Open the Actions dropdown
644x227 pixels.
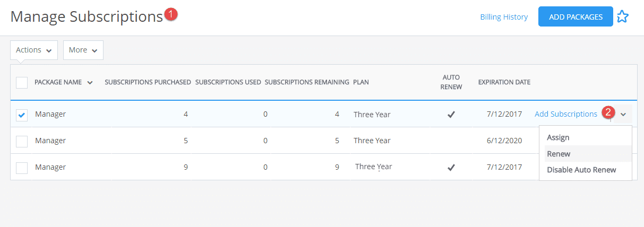coord(34,50)
